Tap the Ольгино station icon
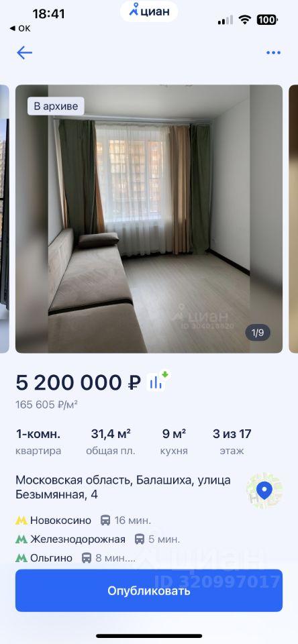Image resolution: width=298 pixels, height=644 pixels. pos(21,558)
